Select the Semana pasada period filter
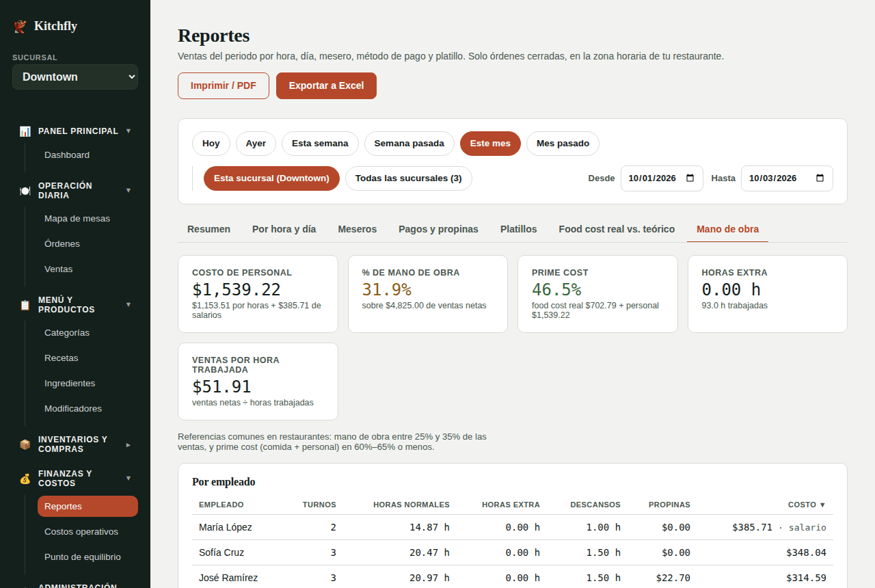 click(409, 144)
